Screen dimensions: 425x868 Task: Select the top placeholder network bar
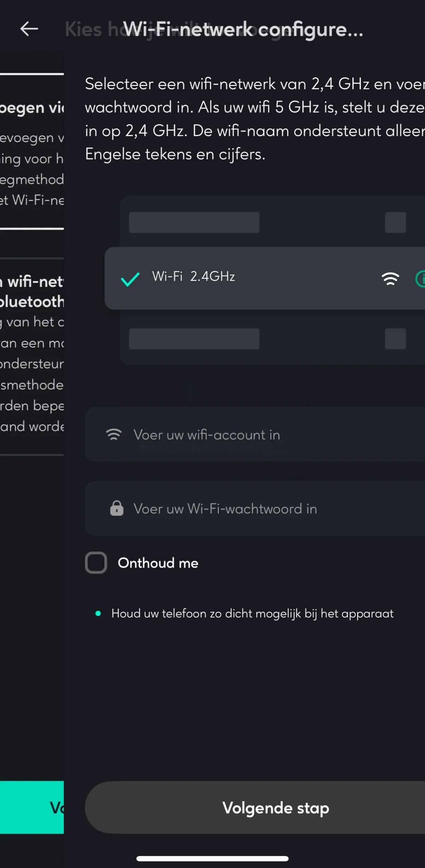coord(194,222)
